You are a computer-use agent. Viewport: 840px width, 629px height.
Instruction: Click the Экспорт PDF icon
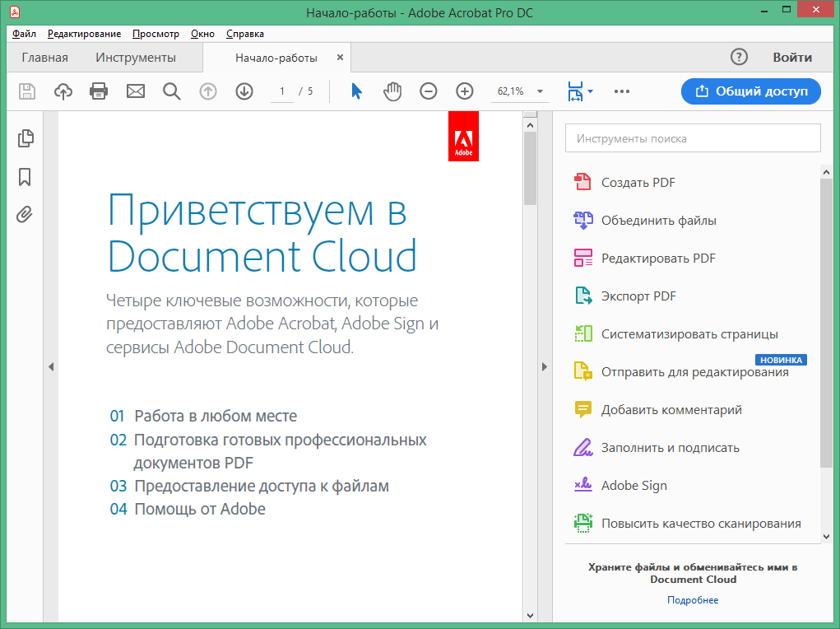[x=582, y=296]
